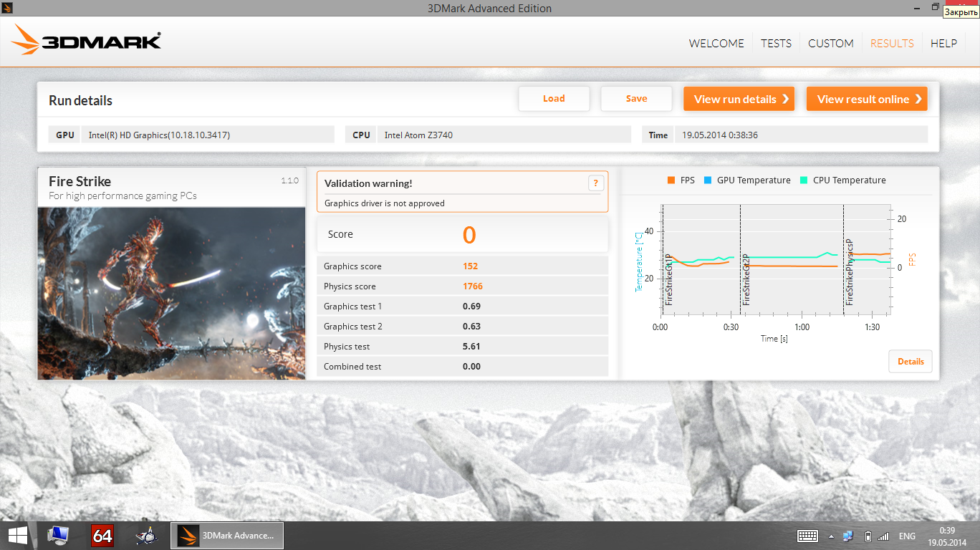Open the round compass-like taskbar app
This screenshot has height=550, width=980.
pyautogui.click(x=147, y=536)
